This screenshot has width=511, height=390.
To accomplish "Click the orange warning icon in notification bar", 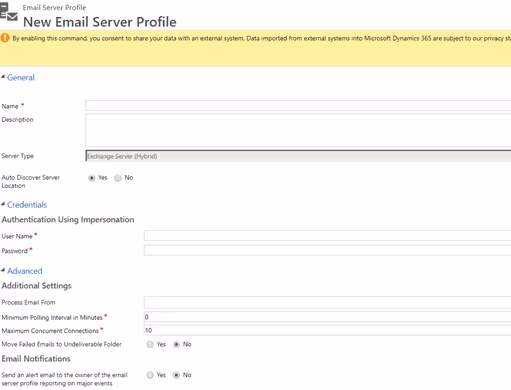I will coord(5,38).
